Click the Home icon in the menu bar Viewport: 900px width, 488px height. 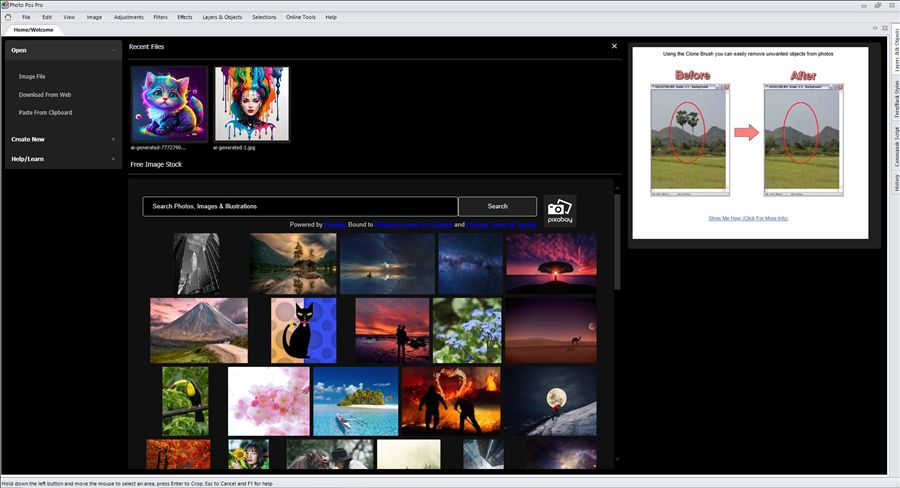[9, 17]
